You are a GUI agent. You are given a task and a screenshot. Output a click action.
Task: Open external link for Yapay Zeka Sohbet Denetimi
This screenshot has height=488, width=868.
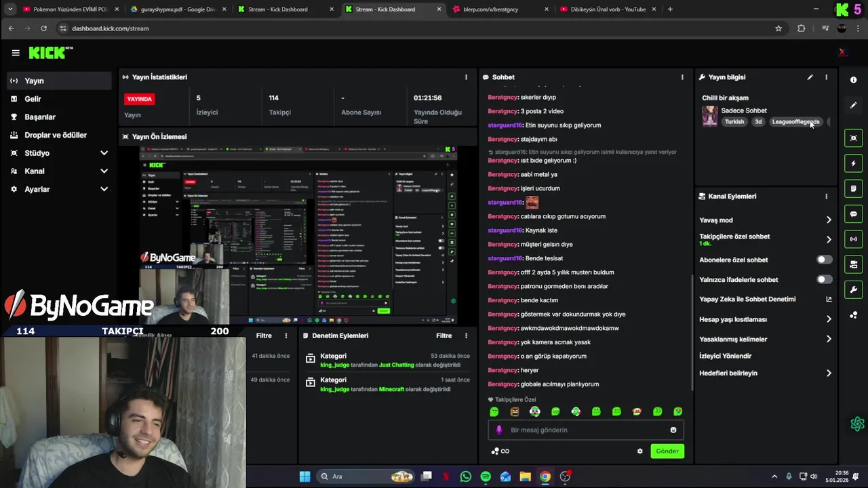tap(829, 299)
